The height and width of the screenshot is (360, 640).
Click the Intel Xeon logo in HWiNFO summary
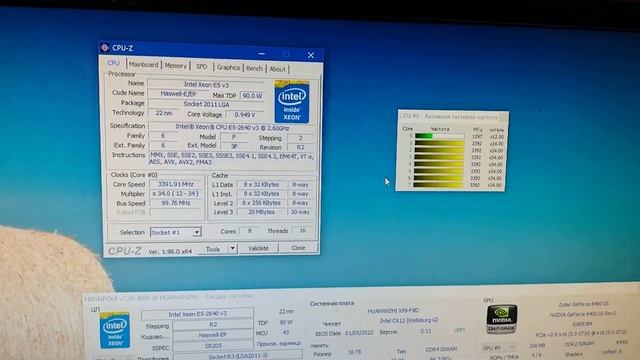point(115,330)
